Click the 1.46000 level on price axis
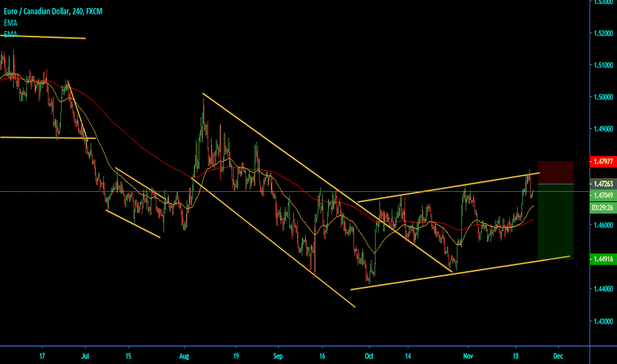The height and width of the screenshot is (364, 617). pos(602,226)
